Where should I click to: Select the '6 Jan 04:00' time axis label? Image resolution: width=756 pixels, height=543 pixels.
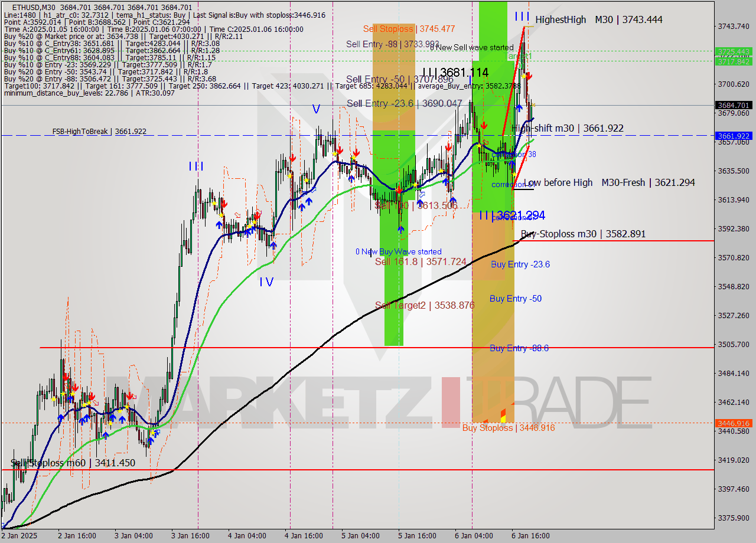point(474,536)
